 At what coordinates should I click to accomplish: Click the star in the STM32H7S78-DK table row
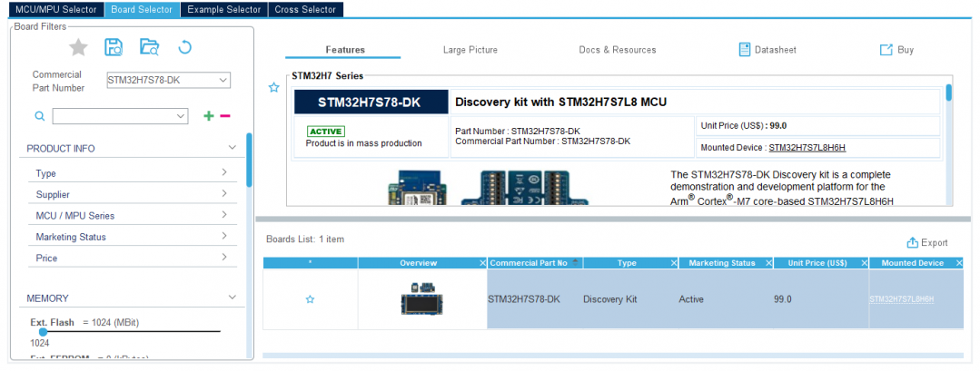click(310, 300)
